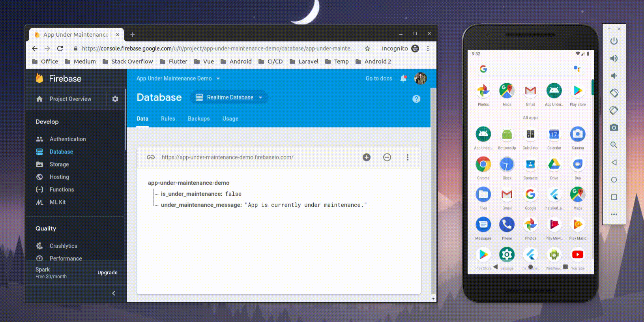Open Calendar app on phone
The image size is (644, 322).
pos(554,138)
